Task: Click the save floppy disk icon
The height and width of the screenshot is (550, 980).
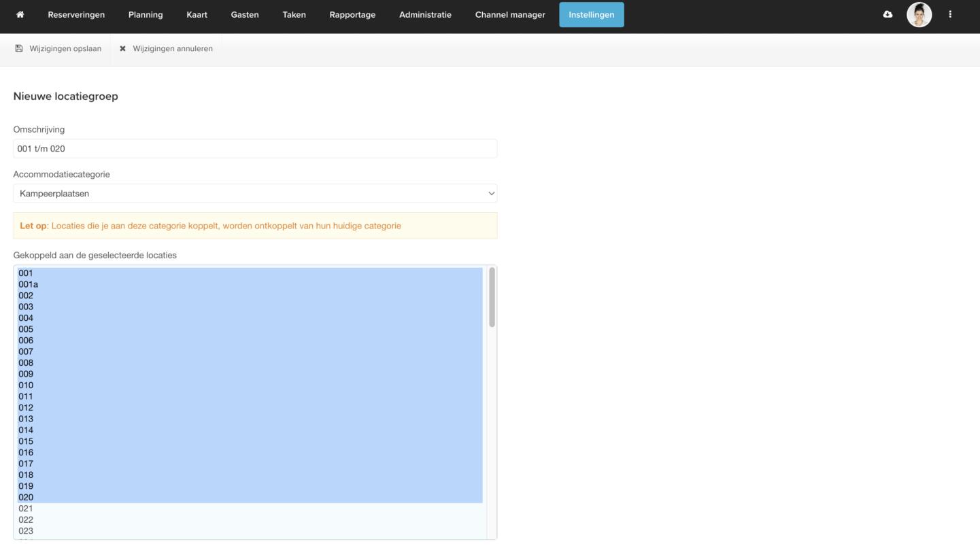Action: [19, 48]
